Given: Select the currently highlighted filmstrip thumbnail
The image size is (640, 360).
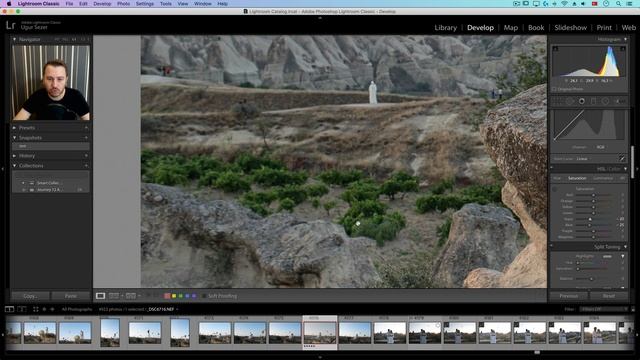Looking at the screenshot, I should tap(320, 333).
